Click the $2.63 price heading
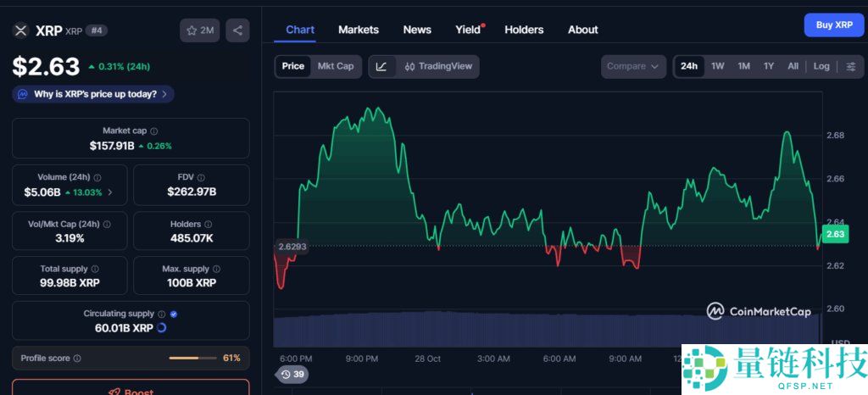 click(x=47, y=67)
